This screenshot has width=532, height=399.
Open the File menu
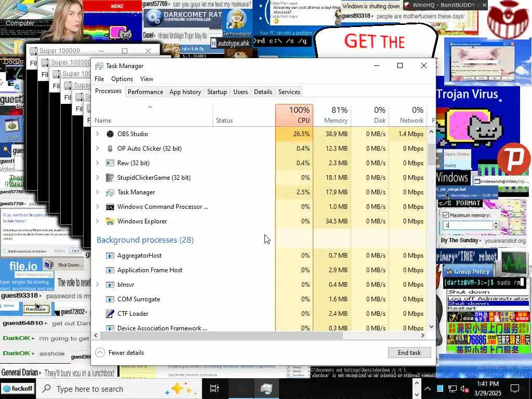click(x=99, y=79)
